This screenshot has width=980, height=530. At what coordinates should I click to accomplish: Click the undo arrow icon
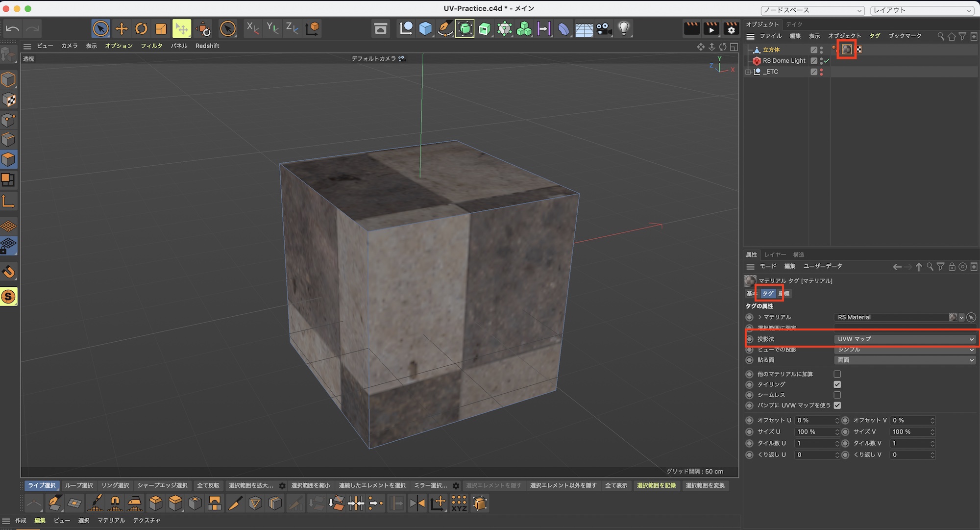(x=12, y=29)
